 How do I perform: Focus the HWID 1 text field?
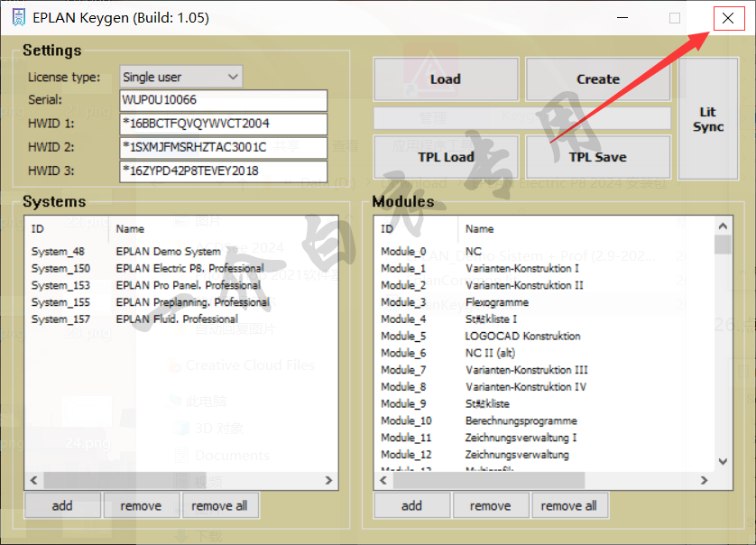(223, 124)
